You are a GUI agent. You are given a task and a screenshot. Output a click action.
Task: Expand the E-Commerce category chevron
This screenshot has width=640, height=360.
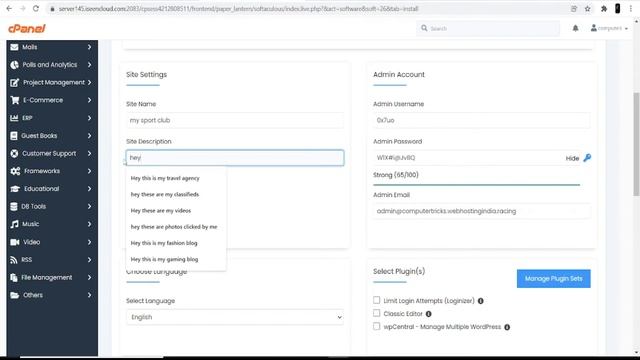click(89, 100)
